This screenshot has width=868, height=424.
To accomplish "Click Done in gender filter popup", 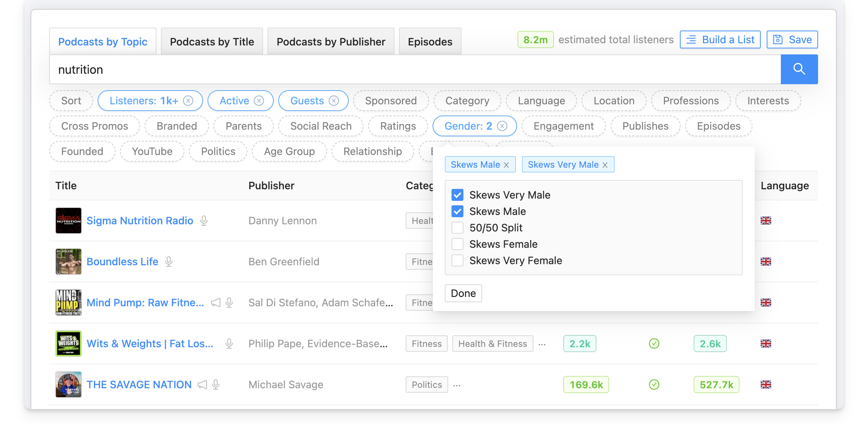I will point(463,293).
